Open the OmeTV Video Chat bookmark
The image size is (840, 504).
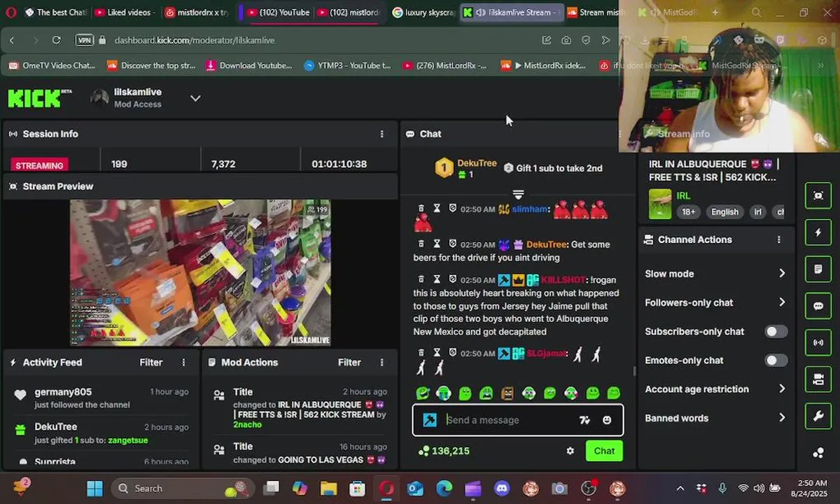tap(52, 65)
